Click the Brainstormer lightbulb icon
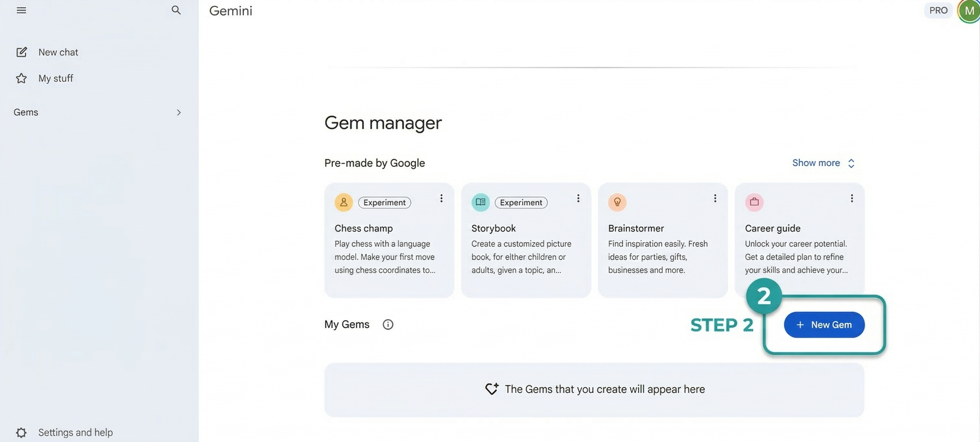The height and width of the screenshot is (442, 980). [x=617, y=202]
